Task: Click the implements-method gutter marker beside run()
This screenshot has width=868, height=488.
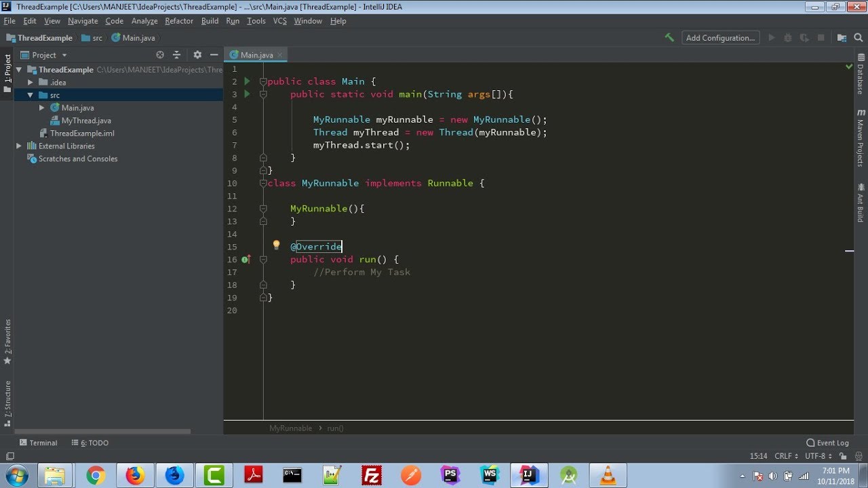Action: (x=246, y=260)
